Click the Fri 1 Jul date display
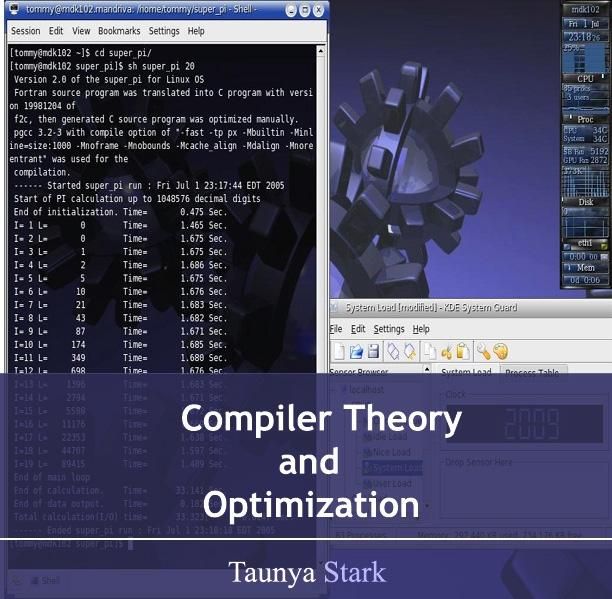 [585, 24]
